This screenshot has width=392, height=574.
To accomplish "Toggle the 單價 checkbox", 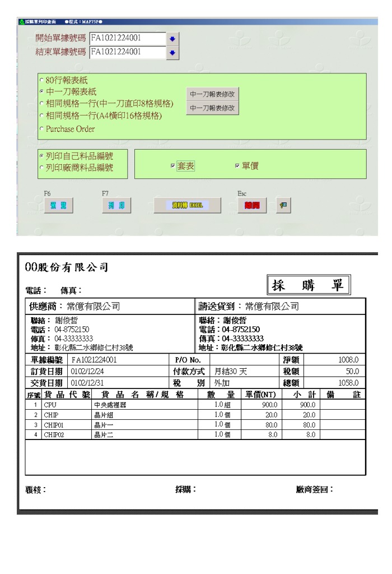I will click(237, 166).
